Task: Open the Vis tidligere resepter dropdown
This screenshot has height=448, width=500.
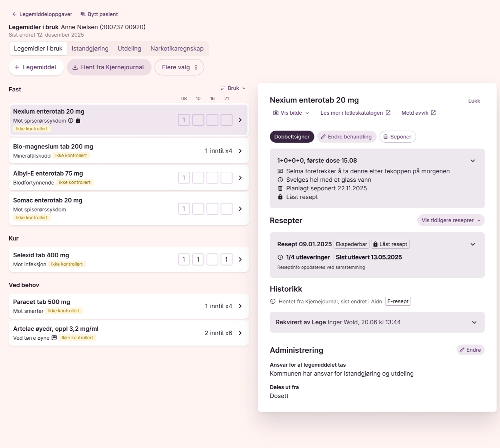Action: pos(451,220)
